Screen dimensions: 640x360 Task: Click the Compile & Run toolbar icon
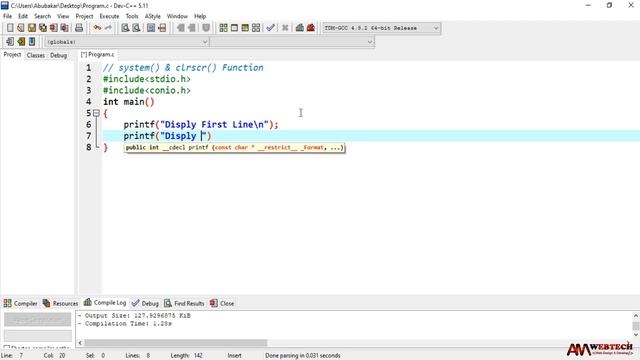coord(245,28)
